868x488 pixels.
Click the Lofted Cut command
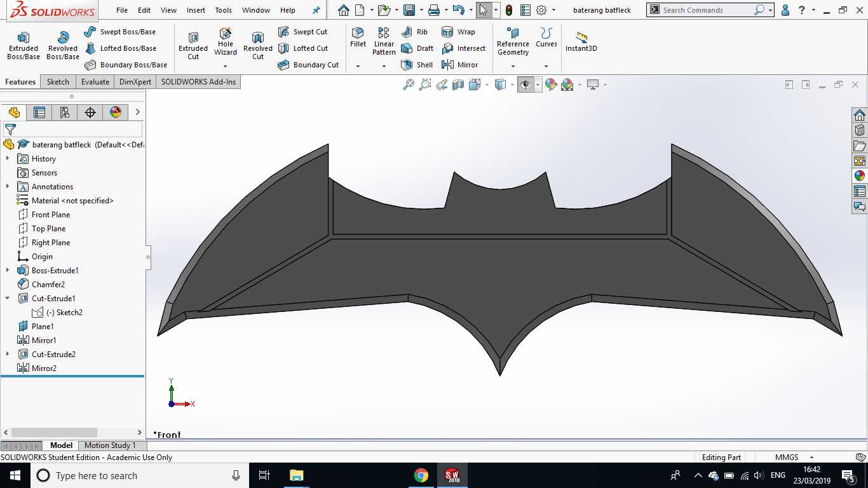[x=302, y=48]
